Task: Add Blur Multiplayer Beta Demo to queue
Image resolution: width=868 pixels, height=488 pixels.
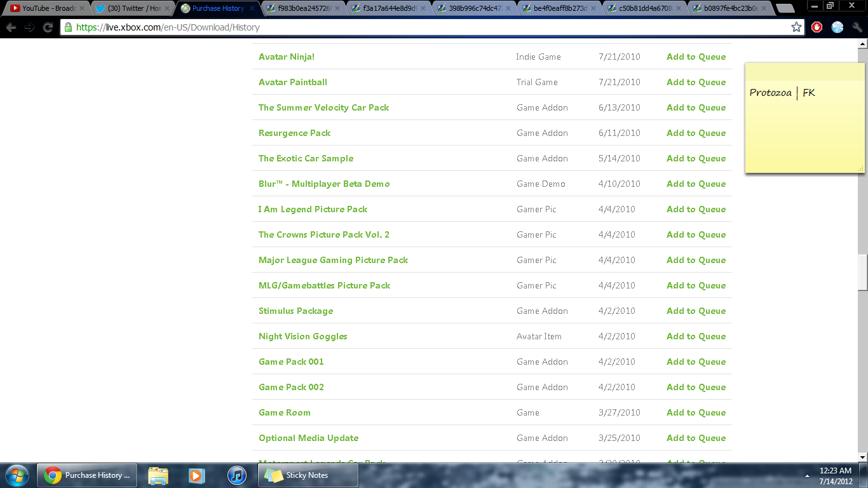Action: [x=696, y=184]
